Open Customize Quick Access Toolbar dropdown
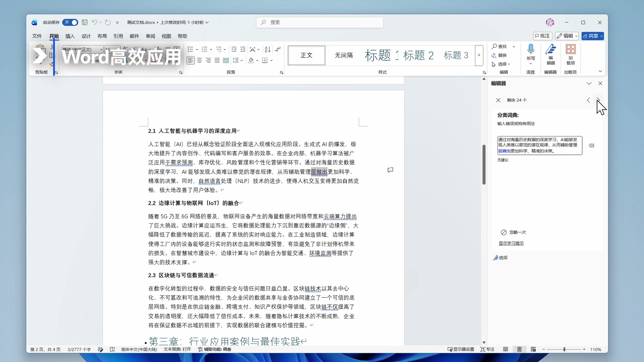Image resolution: width=644 pixels, height=362 pixels. (117, 22)
